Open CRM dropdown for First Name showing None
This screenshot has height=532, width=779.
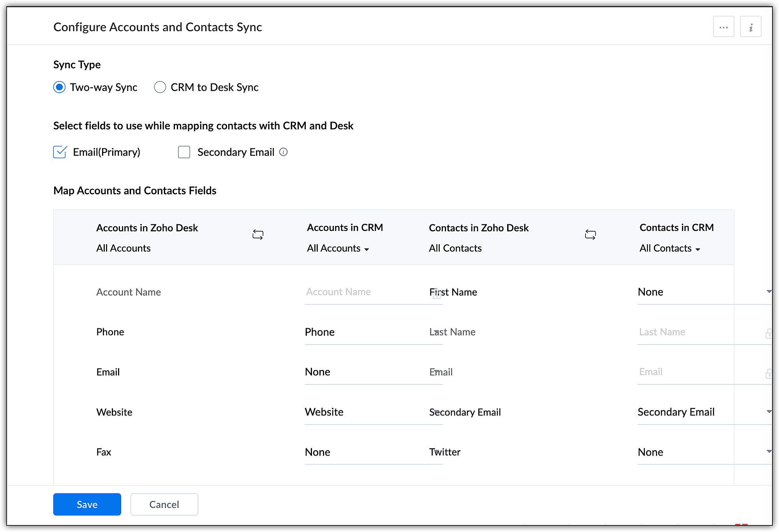(705, 292)
